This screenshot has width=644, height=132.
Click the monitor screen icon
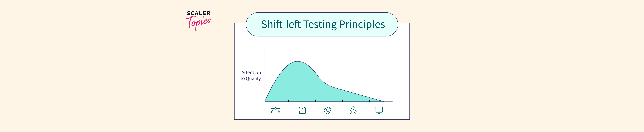tap(379, 110)
